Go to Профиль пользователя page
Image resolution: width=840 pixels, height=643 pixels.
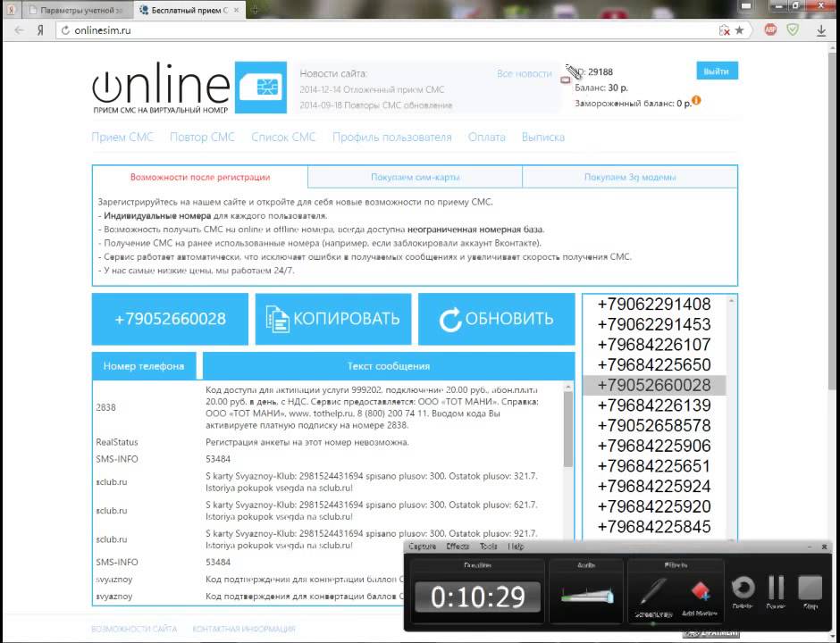[392, 137]
